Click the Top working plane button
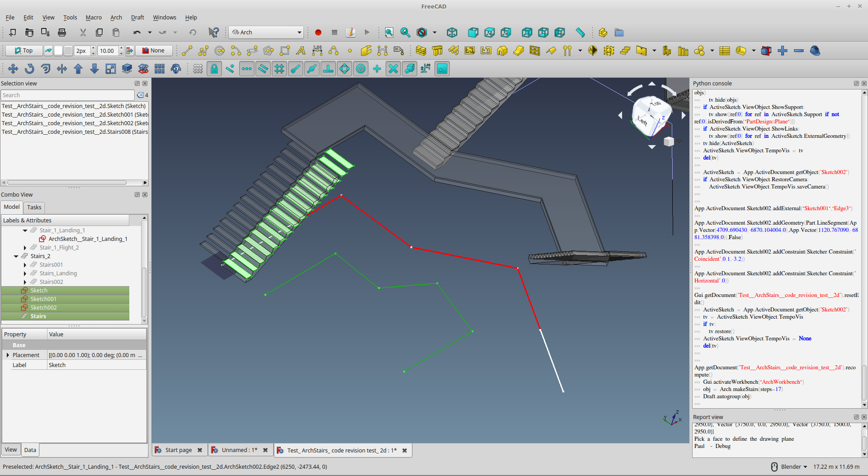This screenshot has height=476, width=868. [x=24, y=51]
